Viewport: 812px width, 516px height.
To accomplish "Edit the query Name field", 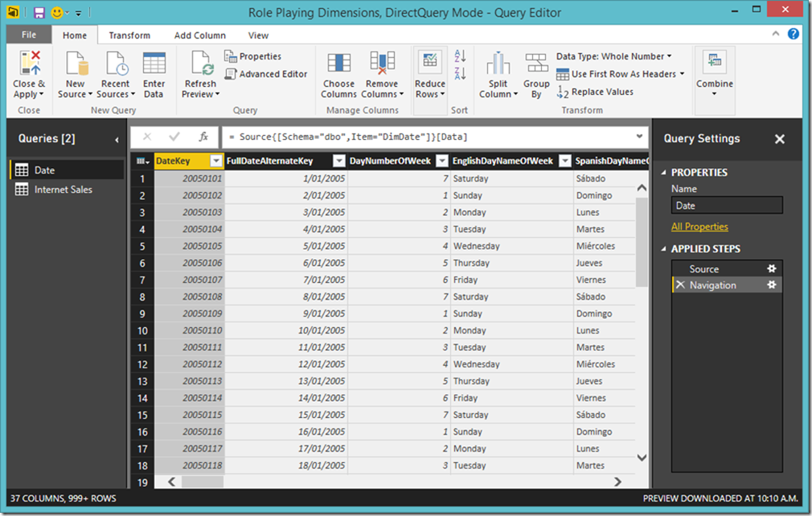I will tap(727, 206).
